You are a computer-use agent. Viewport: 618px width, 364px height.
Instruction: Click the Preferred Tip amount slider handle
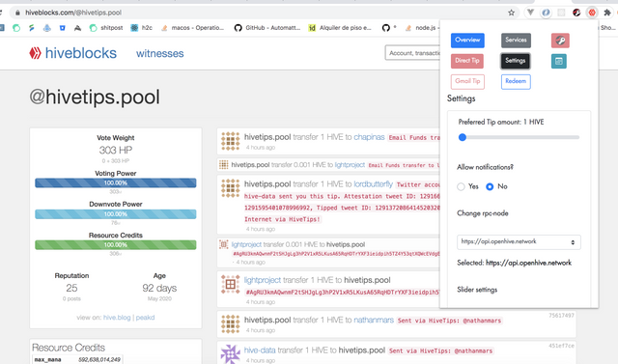tap(463, 137)
